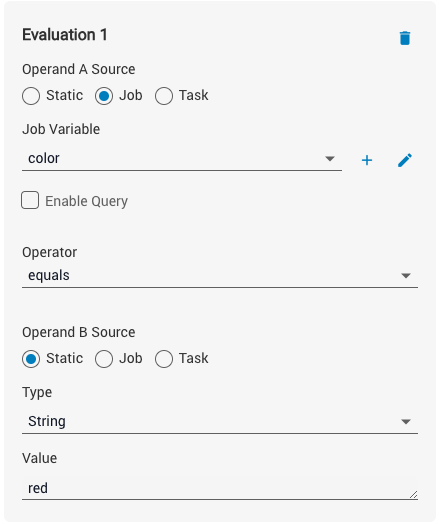Add a new job variable with plus icon
Viewport: 440px width, 525px height.
367,160
